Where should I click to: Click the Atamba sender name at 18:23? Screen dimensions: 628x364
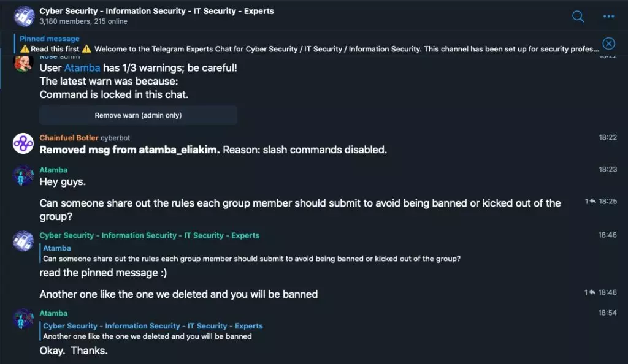coord(53,170)
